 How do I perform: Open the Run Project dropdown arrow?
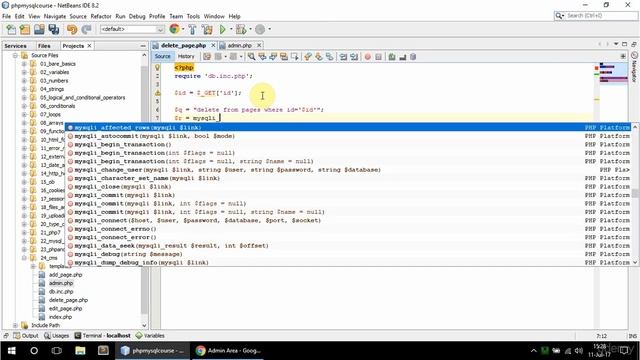pyautogui.click(x=231, y=29)
